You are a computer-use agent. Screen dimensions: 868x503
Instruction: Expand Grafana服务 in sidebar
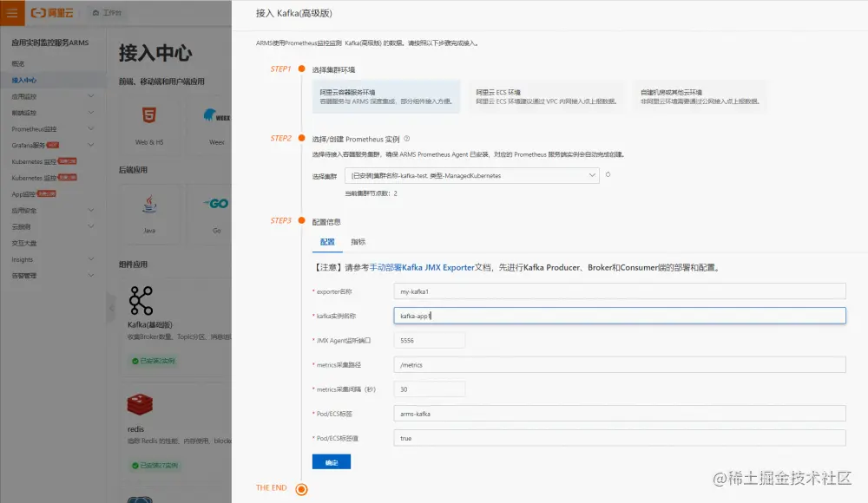[x=91, y=145]
